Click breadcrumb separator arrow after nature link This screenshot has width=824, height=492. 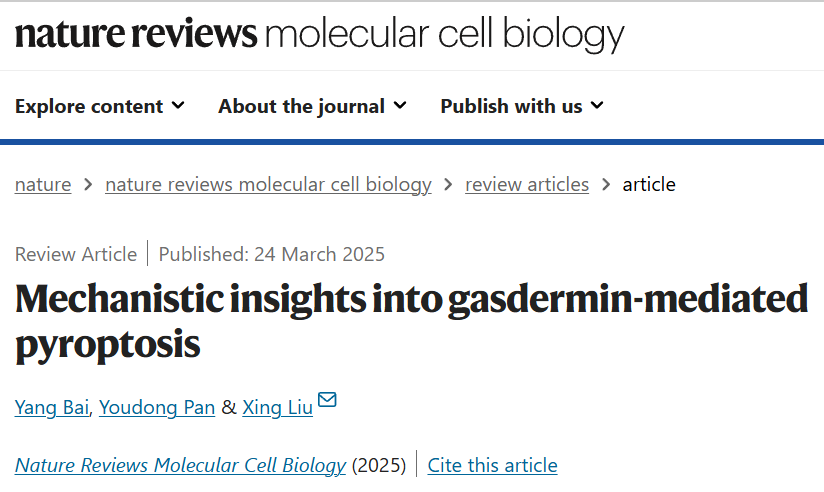tap(88, 185)
